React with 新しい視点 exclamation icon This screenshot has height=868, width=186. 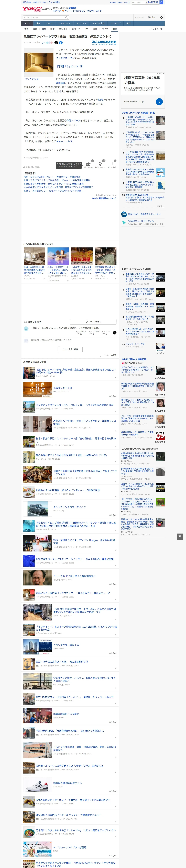[x=112, y=164]
